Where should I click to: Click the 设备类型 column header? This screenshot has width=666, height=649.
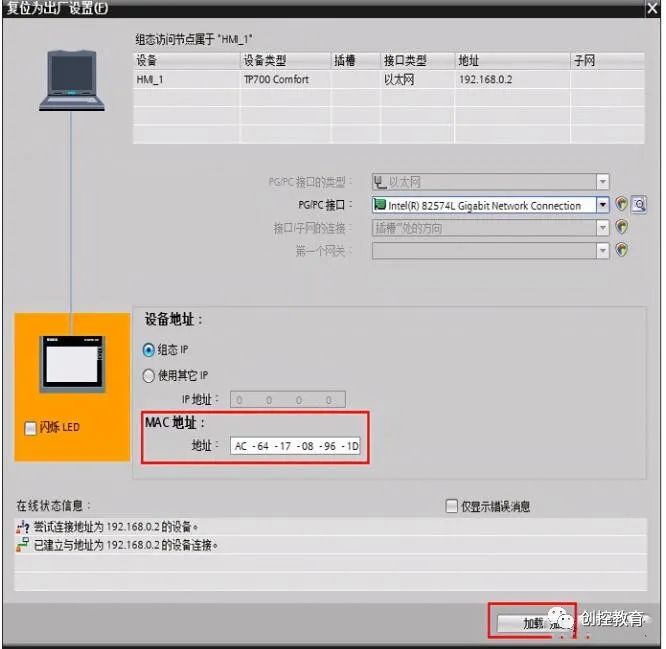285,61
